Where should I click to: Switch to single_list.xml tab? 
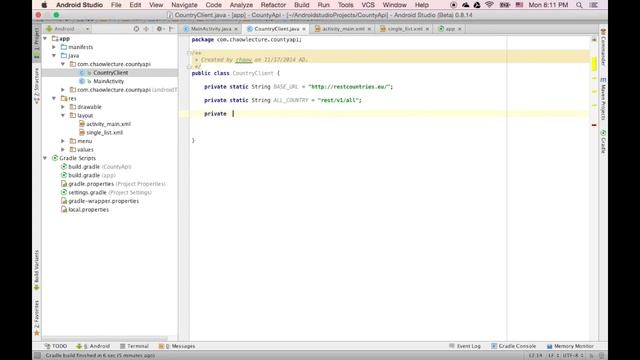tap(404, 29)
